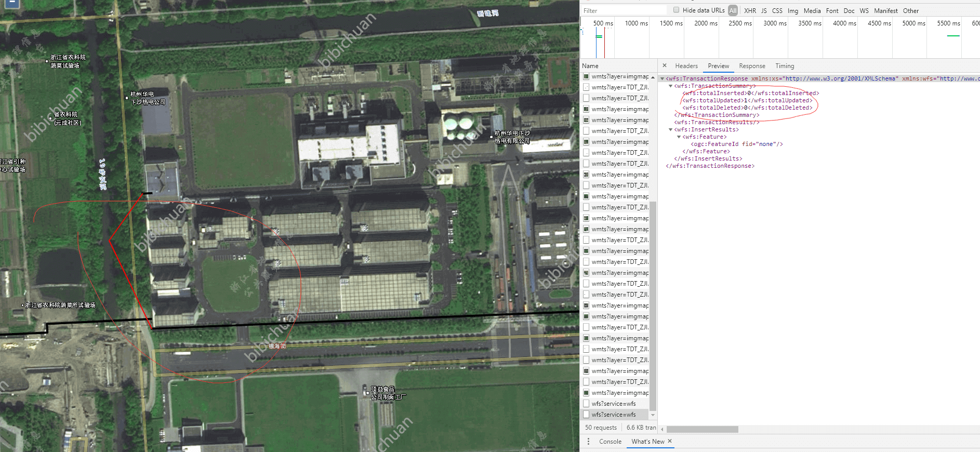Image resolution: width=980 pixels, height=452 pixels.
Task: Collapse the wfs:TransactionResponse root node
Action: 662,79
